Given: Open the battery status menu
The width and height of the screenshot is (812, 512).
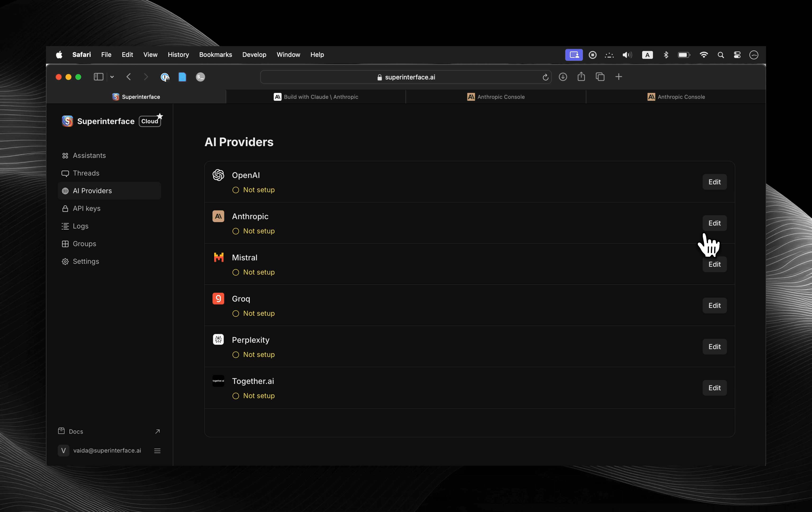Looking at the screenshot, I should pos(684,55).
